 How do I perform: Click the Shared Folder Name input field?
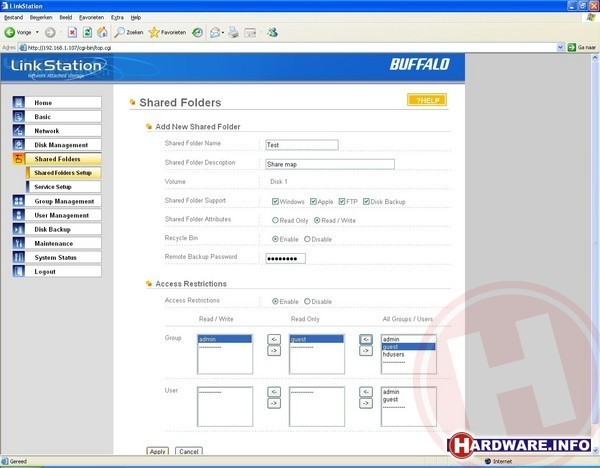[302, 145]
